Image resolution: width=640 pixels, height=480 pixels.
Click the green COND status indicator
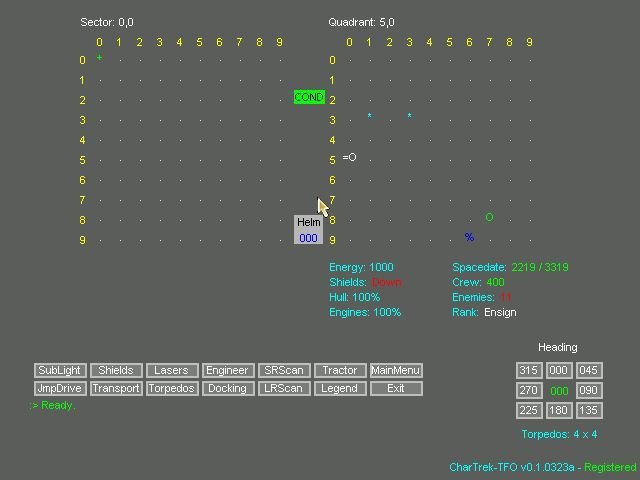(309, 97)
